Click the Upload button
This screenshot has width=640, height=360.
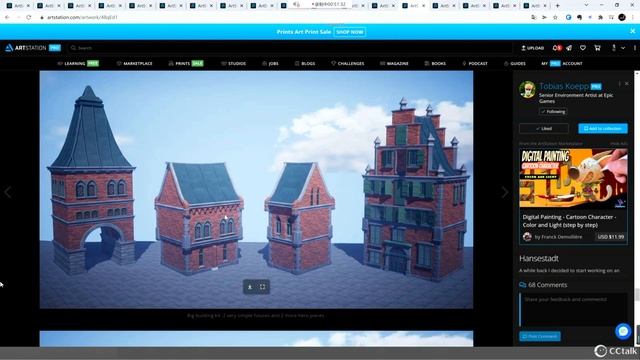[533, 48]
